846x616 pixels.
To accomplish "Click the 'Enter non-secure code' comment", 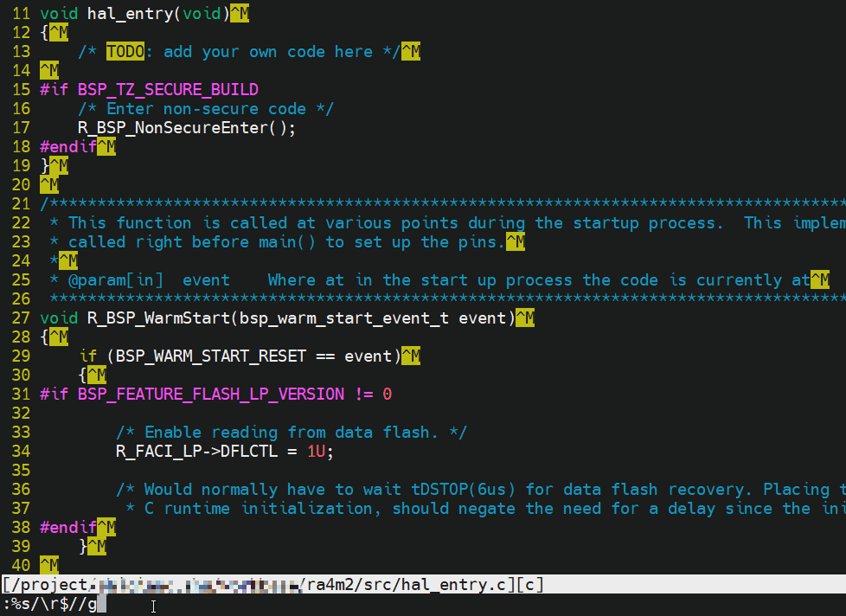I will click(x=206, y=109).
